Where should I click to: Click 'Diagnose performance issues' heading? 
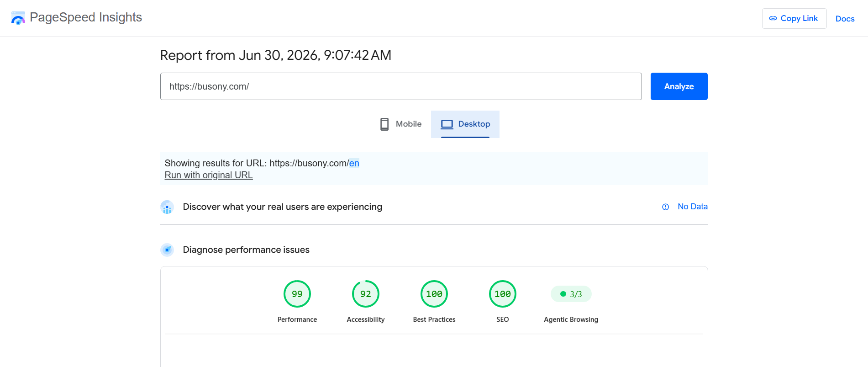(246, 250)
